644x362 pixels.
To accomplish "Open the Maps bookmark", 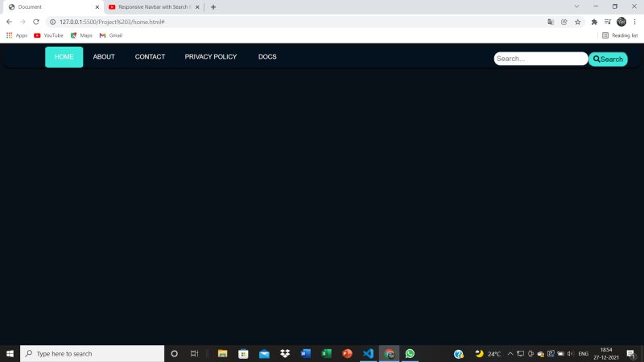I will [x=81, y=35].
